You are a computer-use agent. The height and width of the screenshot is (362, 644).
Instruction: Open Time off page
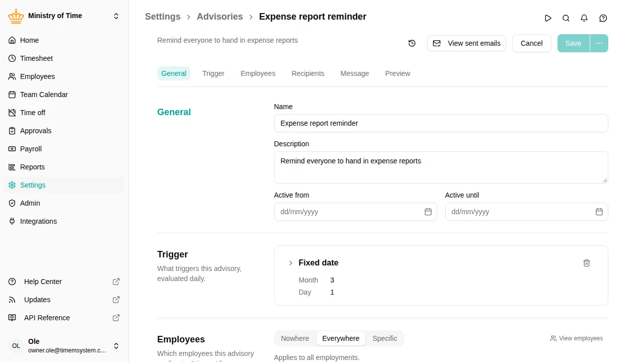pyautogui.click(x=64, y=113)
